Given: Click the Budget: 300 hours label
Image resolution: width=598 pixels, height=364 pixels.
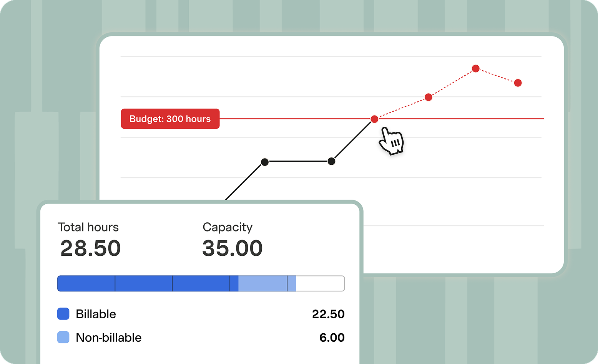Looking at the screenshot, I should point(170,119).
